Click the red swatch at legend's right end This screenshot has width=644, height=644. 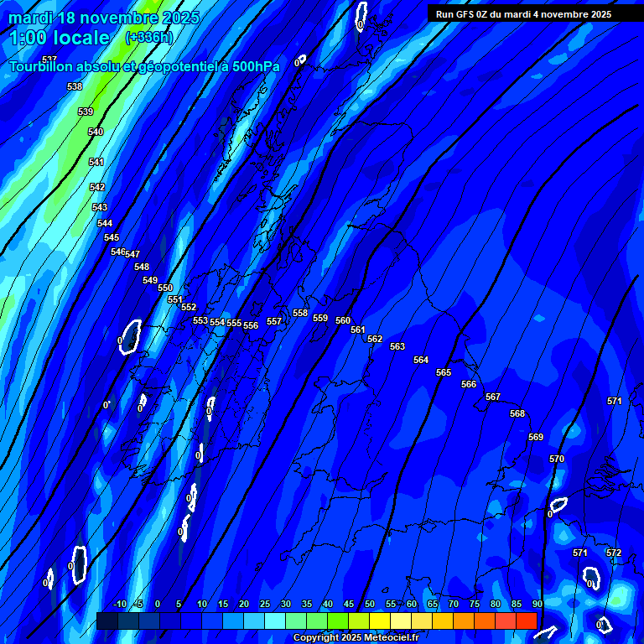coord(526,621)
